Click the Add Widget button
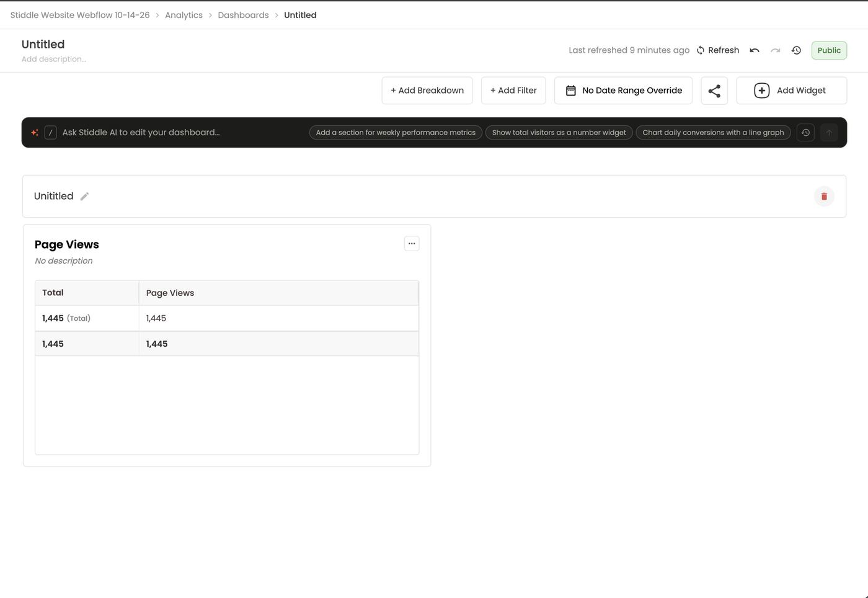868x598 pixels. pos(792,91)
